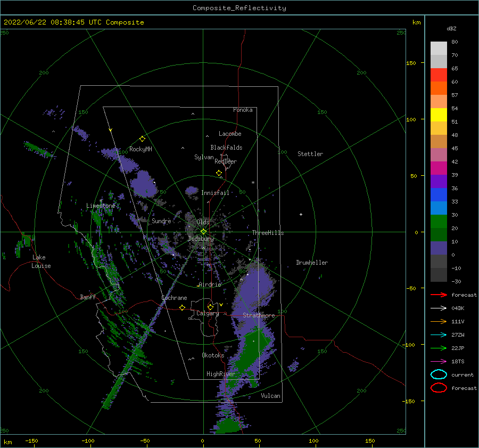The width and height of the screenshot is (479, 448).
Task: Click the dBZ scale heading
Action: (451, 28)
